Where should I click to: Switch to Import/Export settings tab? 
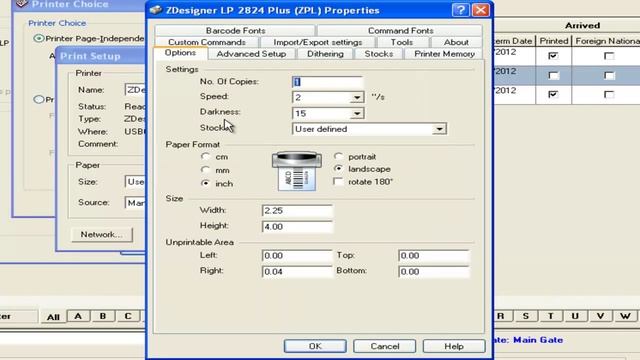pos(318,42)
